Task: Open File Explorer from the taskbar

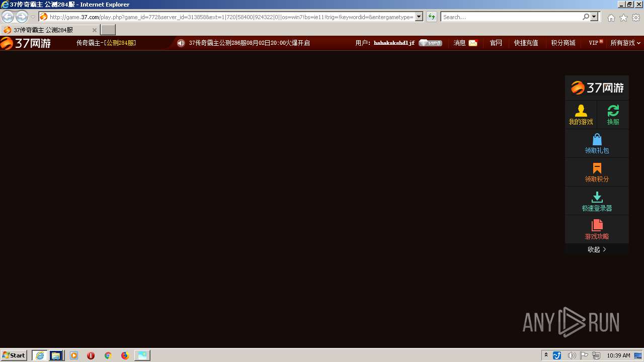Action: 56,355
